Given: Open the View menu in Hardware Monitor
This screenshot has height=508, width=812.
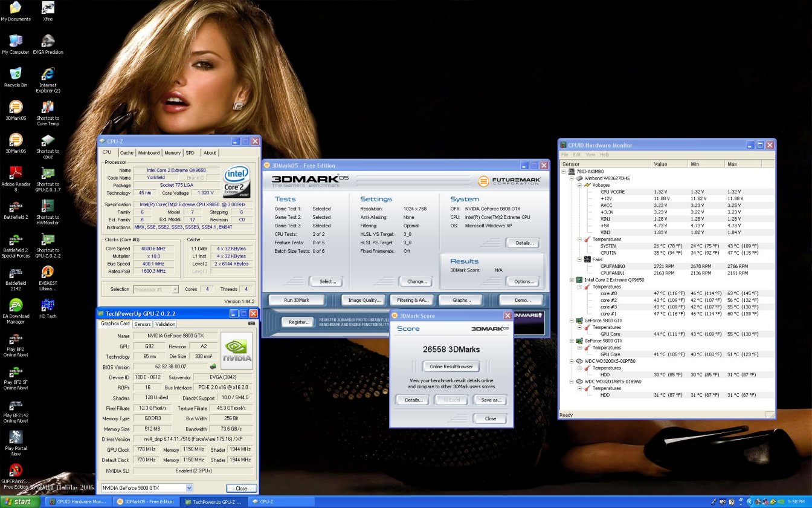Looking at the screenshot, I should coord(591,155).
